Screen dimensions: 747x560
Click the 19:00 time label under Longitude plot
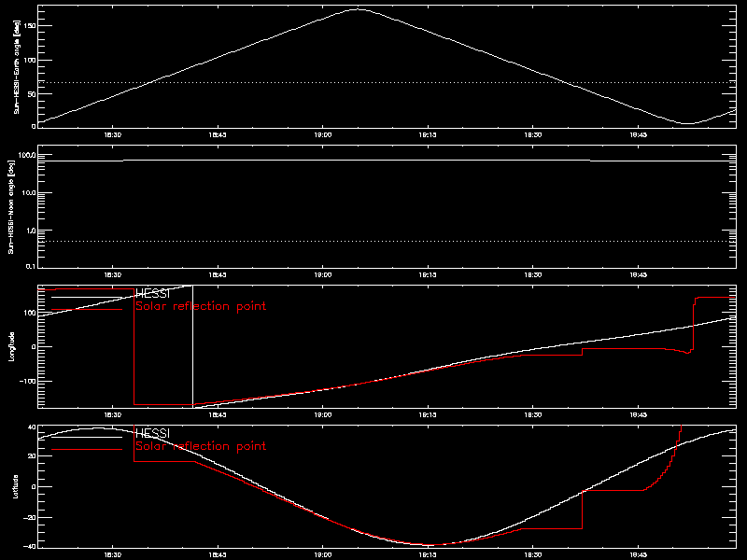(x=323, y=414)
